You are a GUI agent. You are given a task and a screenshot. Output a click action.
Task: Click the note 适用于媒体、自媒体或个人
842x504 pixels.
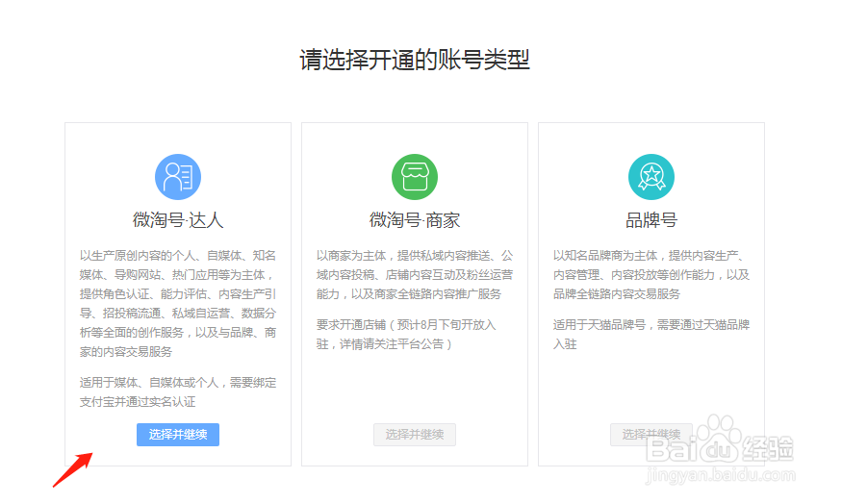click(178, 392)
